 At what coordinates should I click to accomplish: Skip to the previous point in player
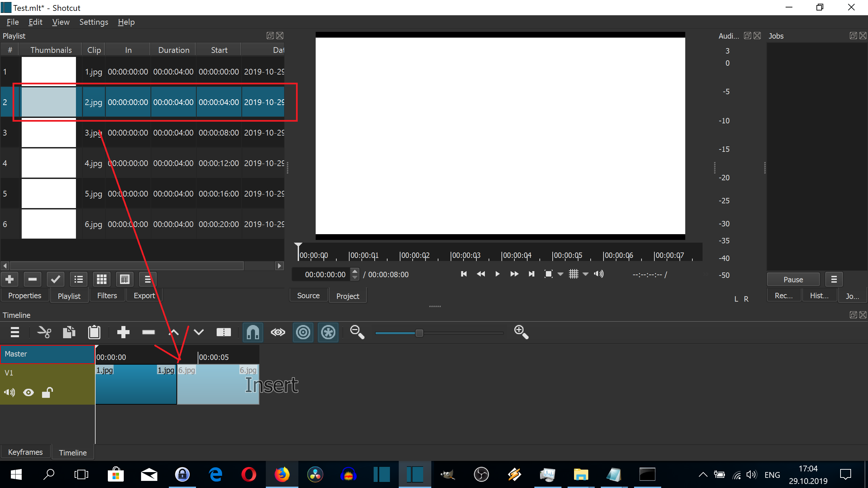[464, 274]
